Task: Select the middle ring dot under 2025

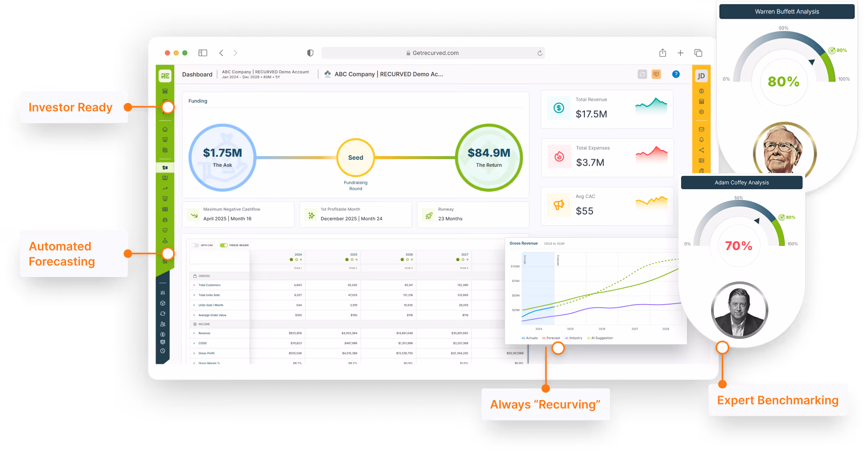Action: 352,260
